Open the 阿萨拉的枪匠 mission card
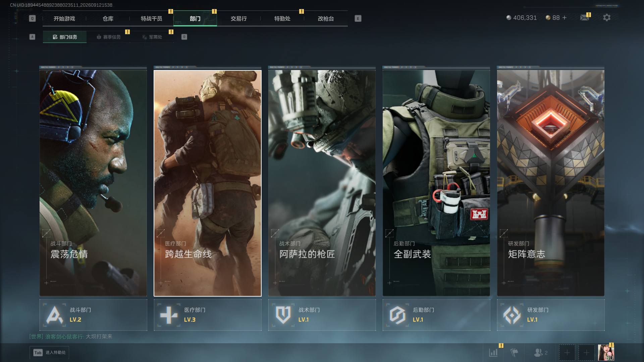The width and height of the screenshot is (644, 362). click(x=322, y=183)
